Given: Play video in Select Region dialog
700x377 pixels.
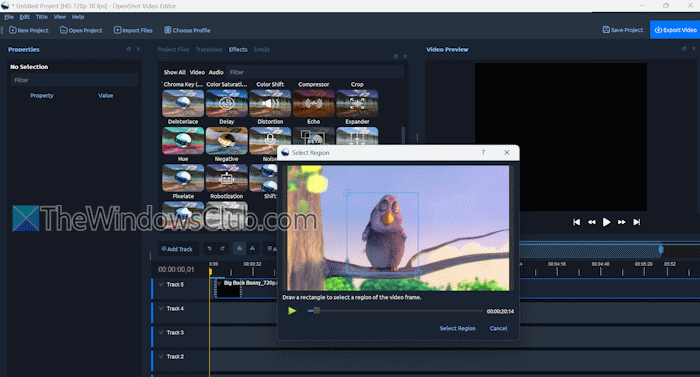Looking at the screenshot, I should [292, 311].
